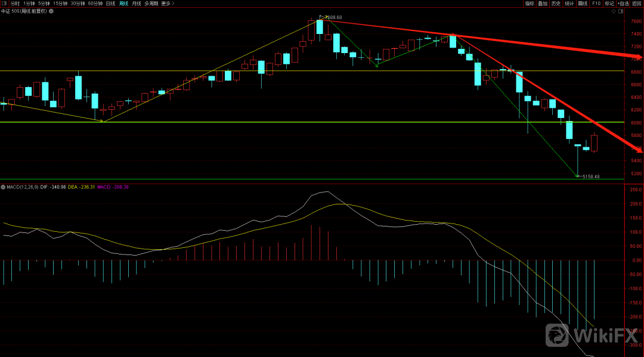The image size is (644, 357).
Task: Select the 5分钟 period
Action: pos(44,4)
